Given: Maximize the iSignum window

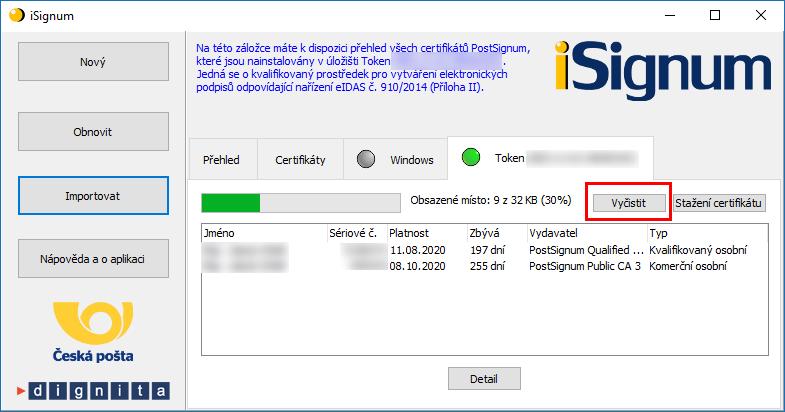Looking at the screenshot, I should coord(715,15).
